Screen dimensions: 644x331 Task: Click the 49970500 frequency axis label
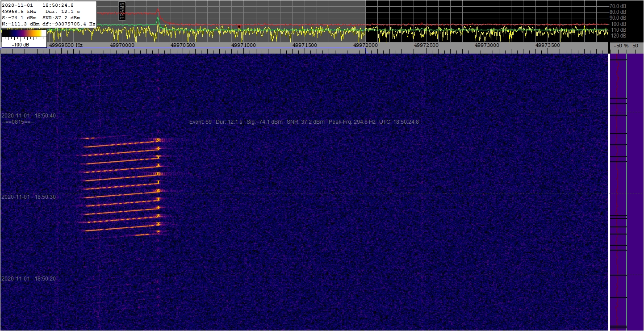(x=183, y=45)
